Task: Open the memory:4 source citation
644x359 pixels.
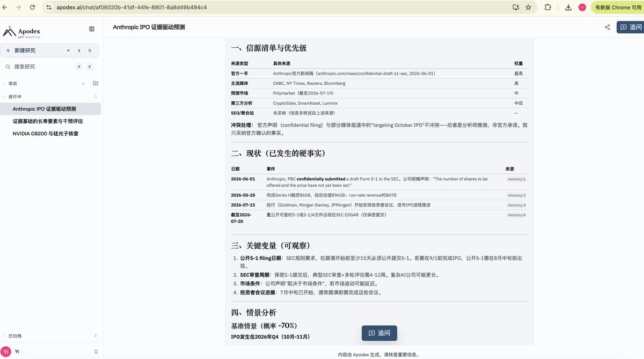Action: pyautogui.click(x=517, y=215)
